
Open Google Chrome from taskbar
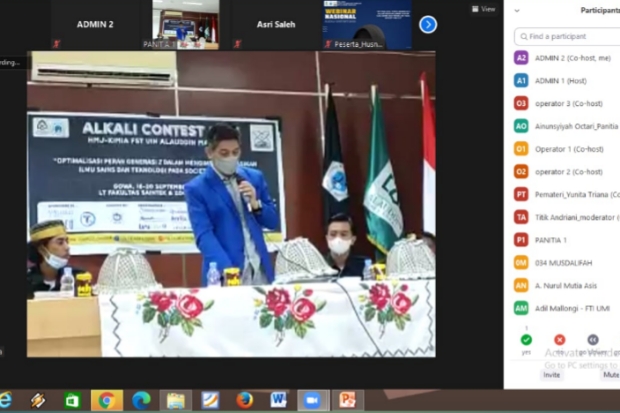click(x=106, y=400)
